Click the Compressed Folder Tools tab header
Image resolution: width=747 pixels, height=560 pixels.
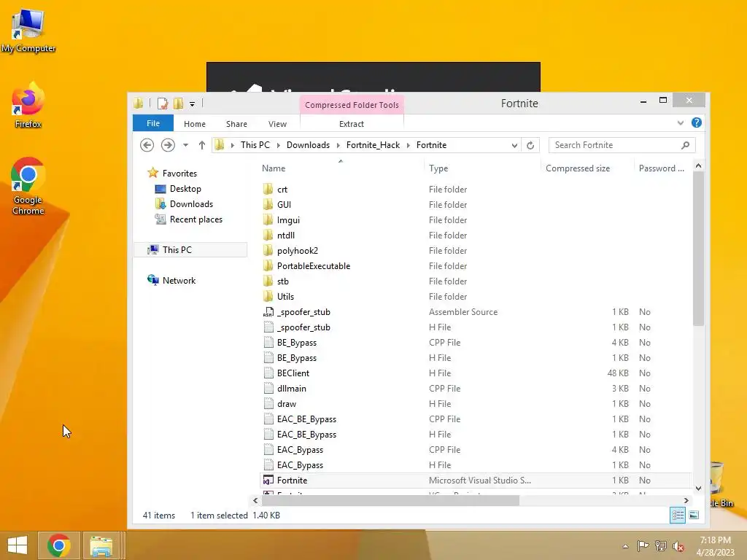pyautogui.click(x=352, y=105)
